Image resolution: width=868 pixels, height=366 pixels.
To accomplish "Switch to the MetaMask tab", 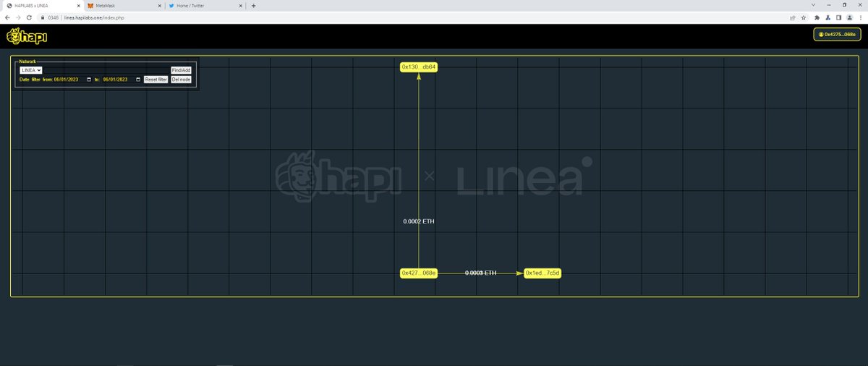I will point(123,5).
